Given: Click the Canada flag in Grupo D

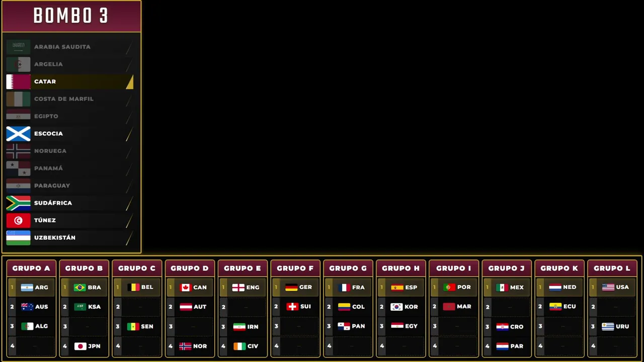Looking at the screenshot, I should click(x=186, y=288).
